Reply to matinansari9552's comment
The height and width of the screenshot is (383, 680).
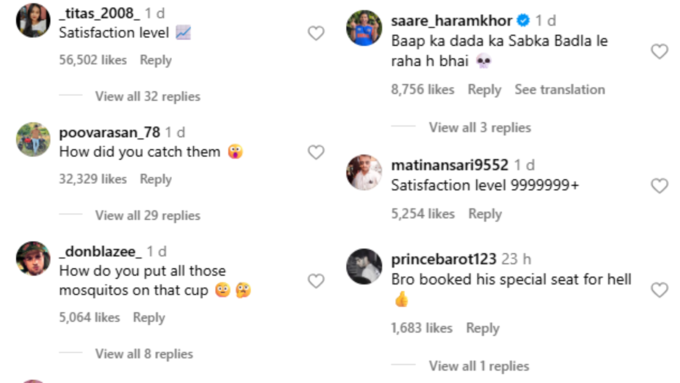[x=485, y=214]
